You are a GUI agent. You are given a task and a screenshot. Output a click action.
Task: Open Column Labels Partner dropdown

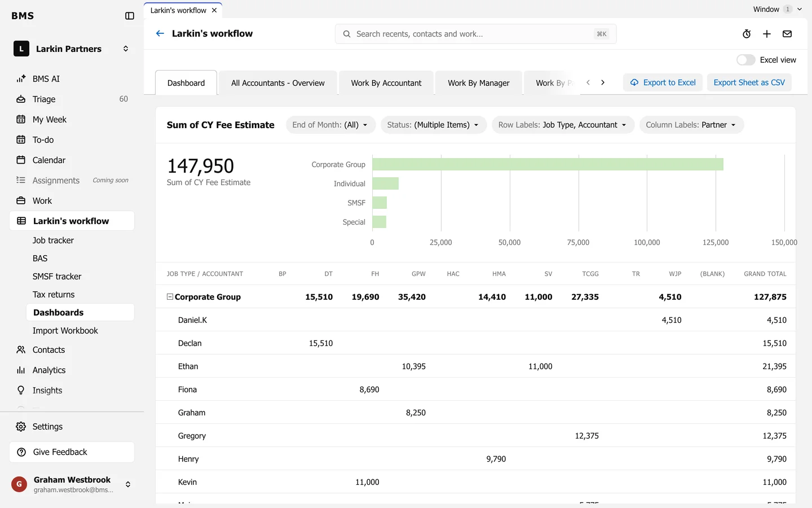tap(691, 125)
